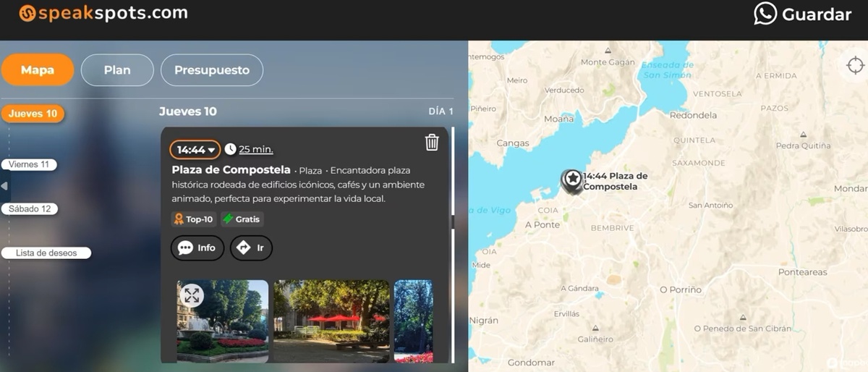Select Jueves 10 in the day timeline
The width and height of the screenshot is (868, 372).
pyautogui.click(x=33, y=114)
